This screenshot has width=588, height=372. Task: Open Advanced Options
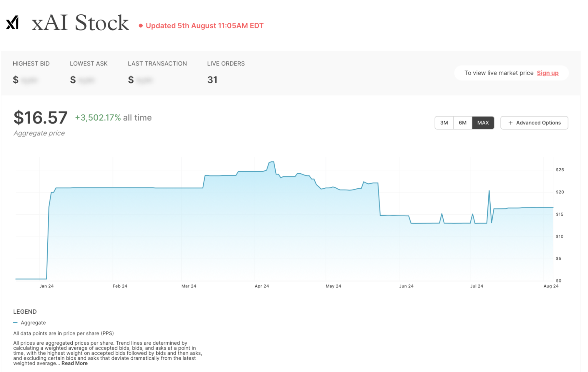tap(534, 123)
